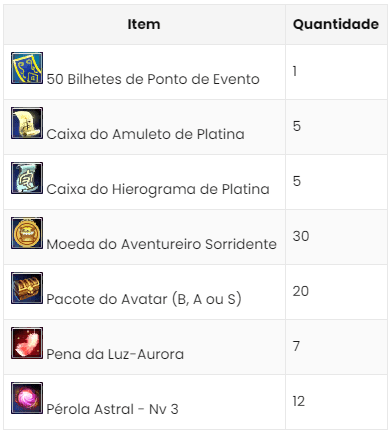Click the Hierograma scroll icon
The width and height of the screenshot is (390, 435).
(x=27, y=178)
